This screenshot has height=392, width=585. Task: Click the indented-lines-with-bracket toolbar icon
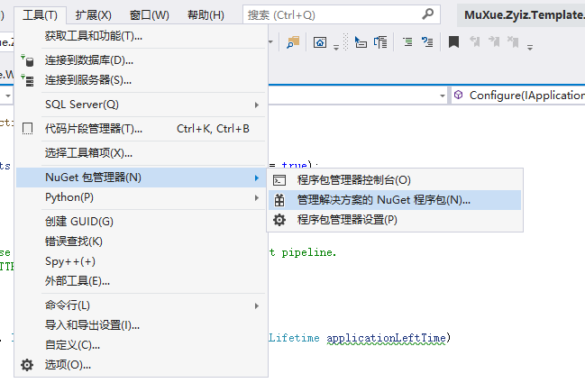point(380,42)
